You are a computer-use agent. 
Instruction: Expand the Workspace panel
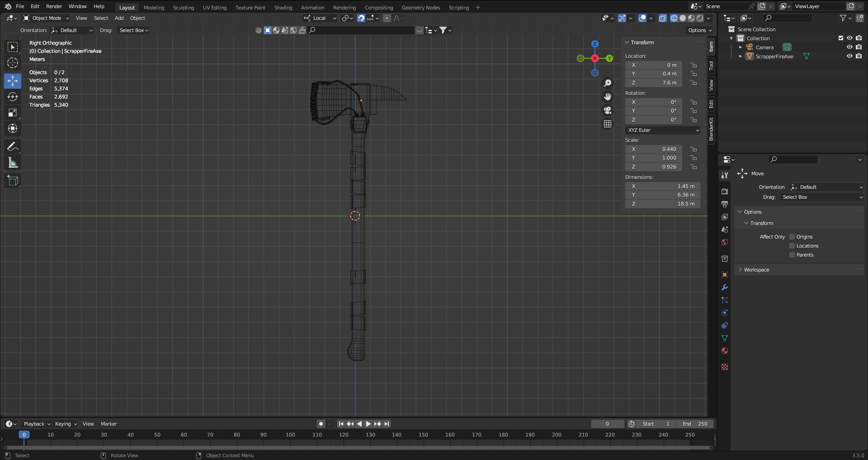pyautogui.click(x=756, y=270)
